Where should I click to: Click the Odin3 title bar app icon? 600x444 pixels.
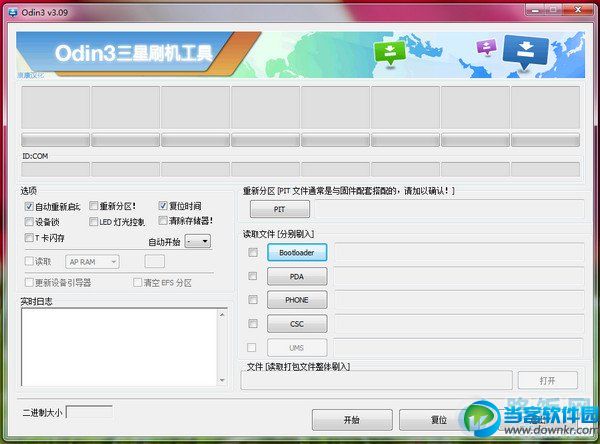(13, 12)
